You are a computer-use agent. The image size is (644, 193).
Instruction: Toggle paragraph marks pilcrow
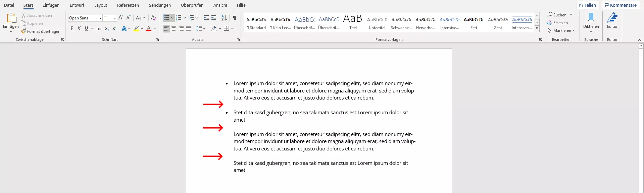click(x=235, y=18)
